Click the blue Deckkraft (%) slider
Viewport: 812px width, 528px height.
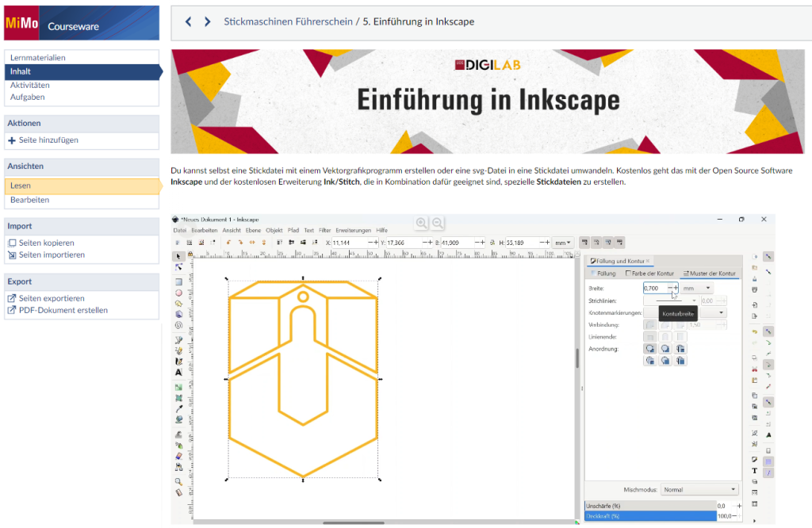click(650, 516)
